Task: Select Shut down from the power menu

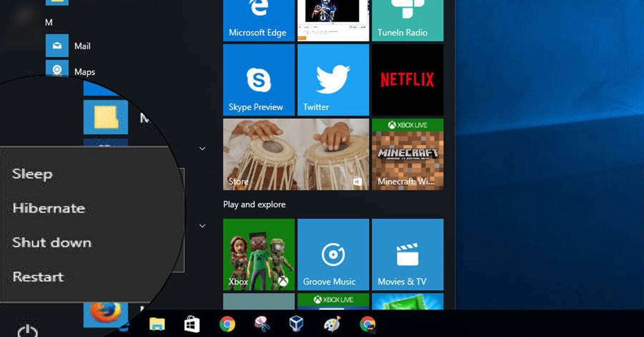Action: 52,243
